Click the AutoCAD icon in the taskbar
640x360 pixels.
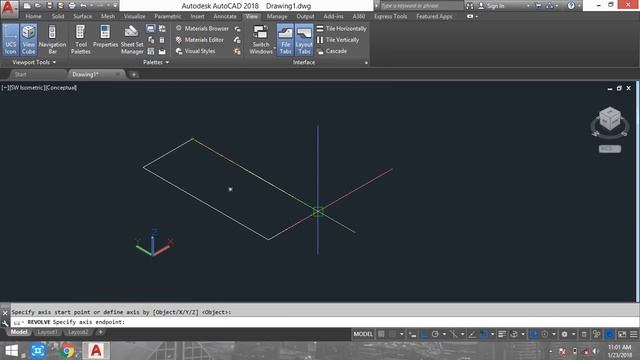[x=96, y=351]
